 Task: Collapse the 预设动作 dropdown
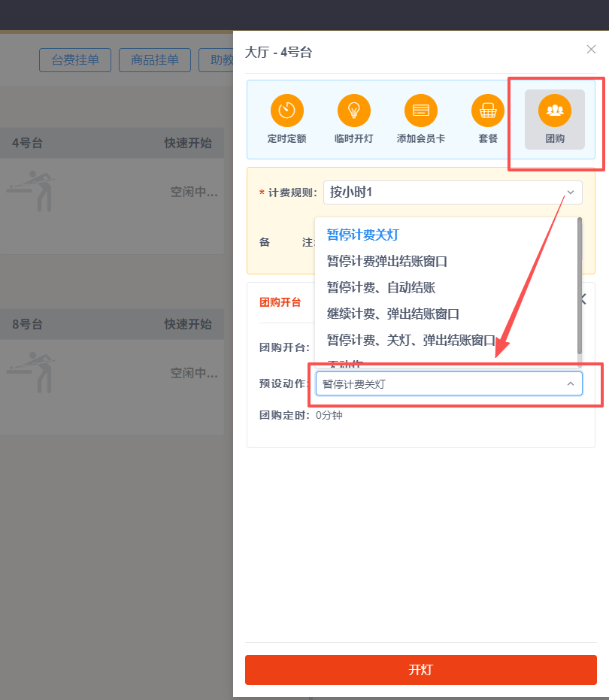click(572, 383)
